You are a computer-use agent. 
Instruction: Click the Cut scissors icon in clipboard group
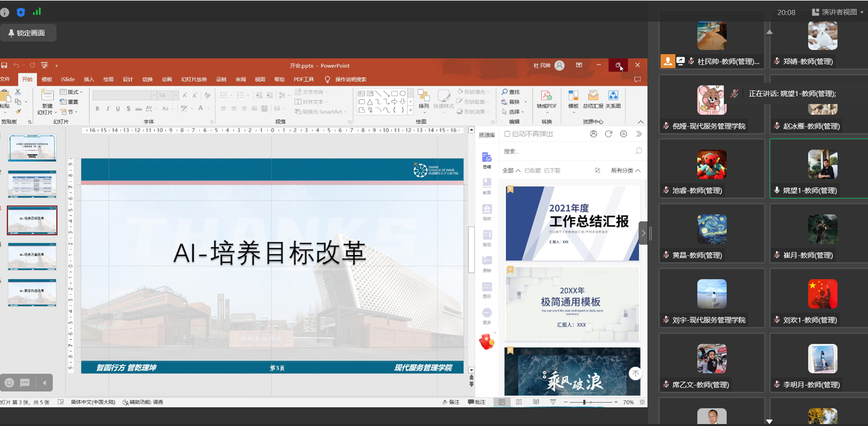[18, 92]
